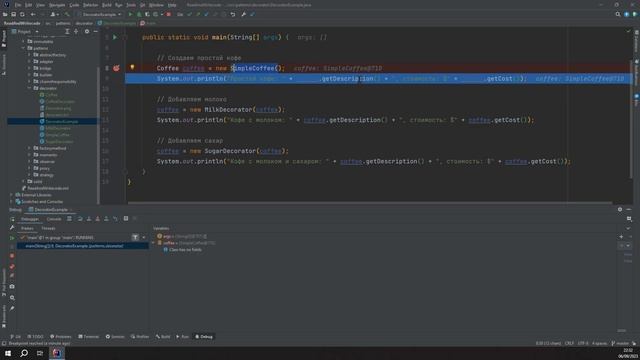
Task: Click Step Over in debugger toolbar
Action: click(x=80, y=219)
